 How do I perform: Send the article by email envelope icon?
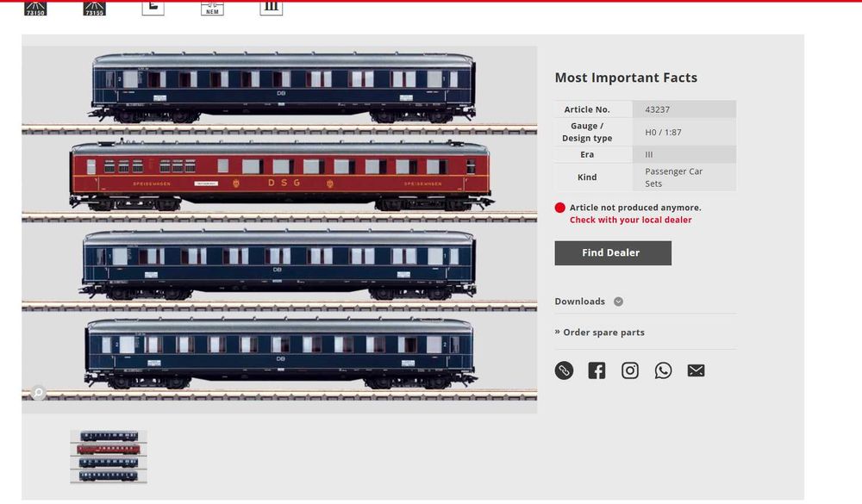(x=696, y=370)
